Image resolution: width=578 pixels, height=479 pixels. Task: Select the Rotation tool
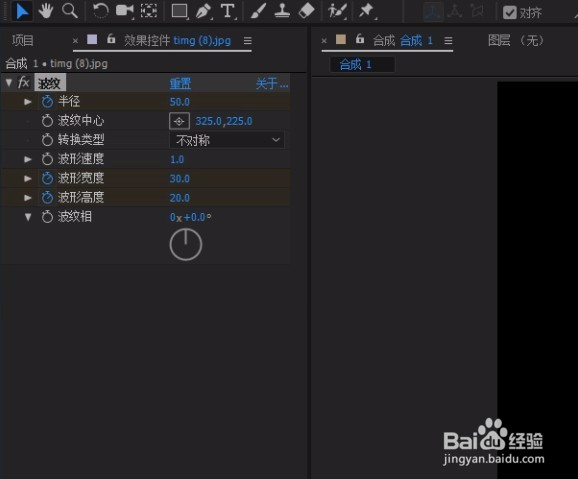pyautogui.click(x=101, y=11)
